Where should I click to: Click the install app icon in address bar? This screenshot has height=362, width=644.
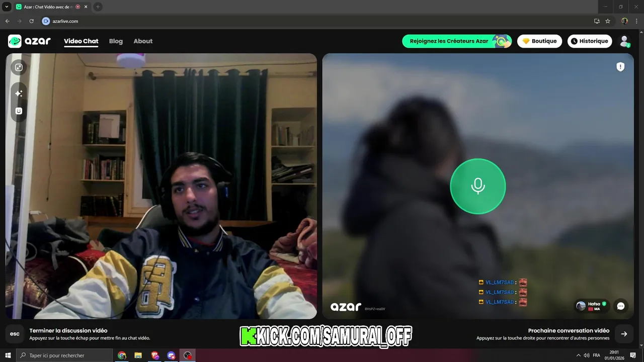click(x=597, y=21)
